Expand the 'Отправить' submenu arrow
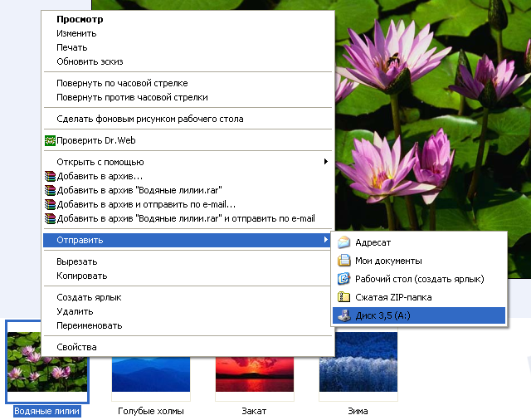The image size is (531, 420). tap(326, 240)
